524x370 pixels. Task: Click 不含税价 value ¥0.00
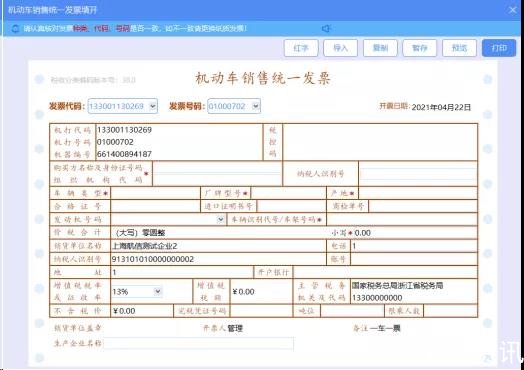click(x=124, y=311)
